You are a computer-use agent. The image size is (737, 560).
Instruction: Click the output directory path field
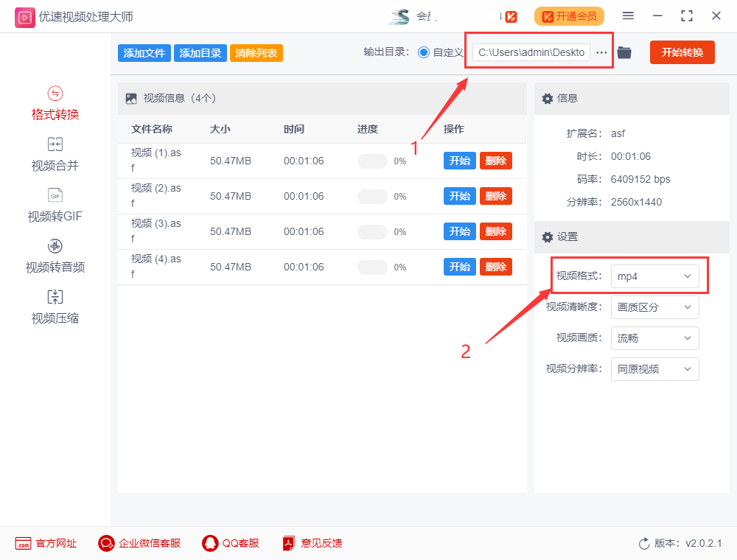point(531,52)
